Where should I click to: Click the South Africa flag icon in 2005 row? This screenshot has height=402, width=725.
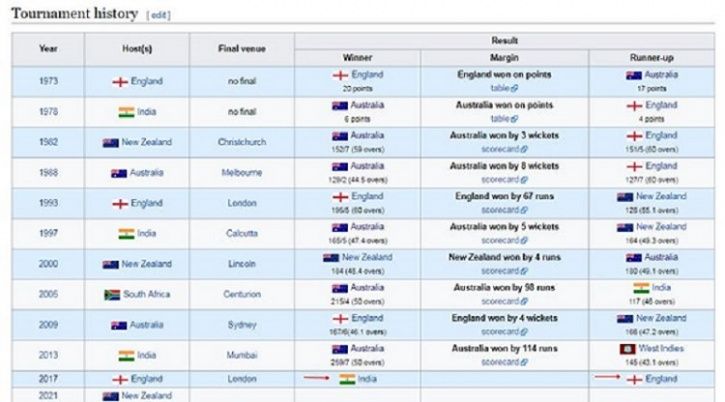[x=112, y=295]
